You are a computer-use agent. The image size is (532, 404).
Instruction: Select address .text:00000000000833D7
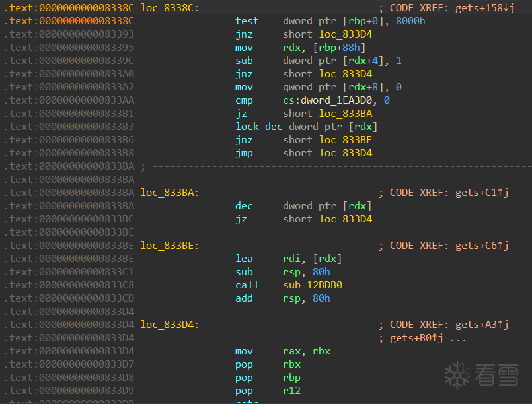69,364
